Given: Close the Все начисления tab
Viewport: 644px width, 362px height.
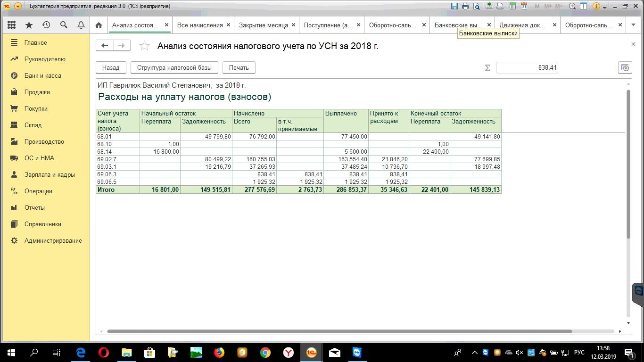Looking at the screenshot, I should [x=229, y=25].
